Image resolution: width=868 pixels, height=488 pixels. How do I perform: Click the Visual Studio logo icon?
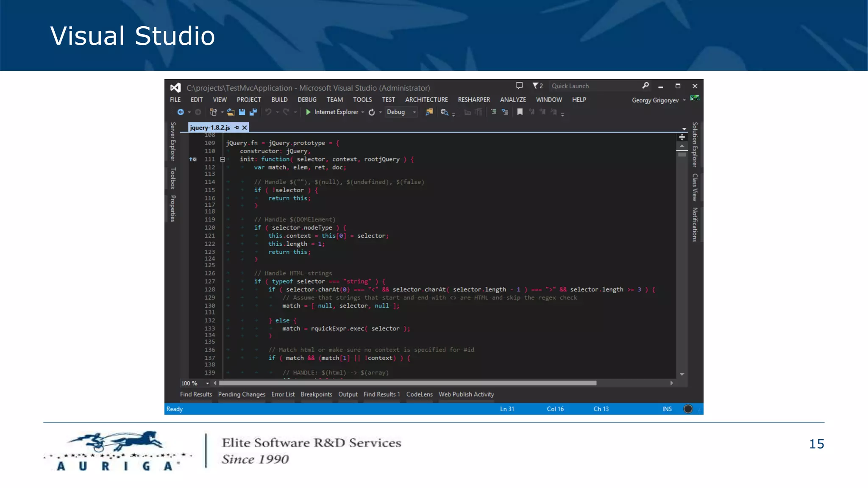175,88
